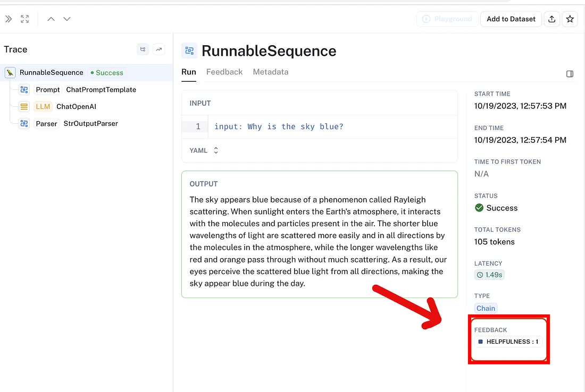
Task: Open the YAML format dropdown
Action: click(204, 150)
